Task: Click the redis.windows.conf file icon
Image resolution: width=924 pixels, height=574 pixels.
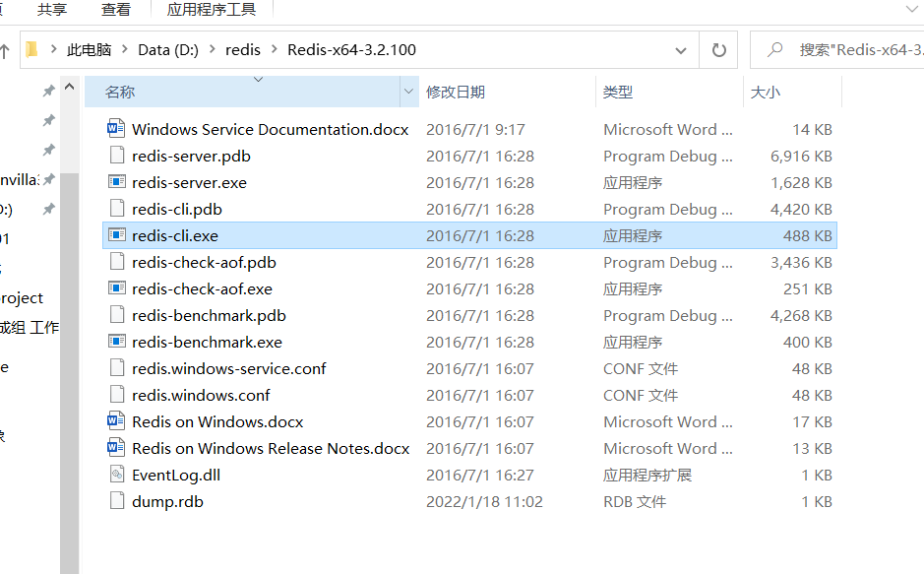Action: (x=117, y=395)
